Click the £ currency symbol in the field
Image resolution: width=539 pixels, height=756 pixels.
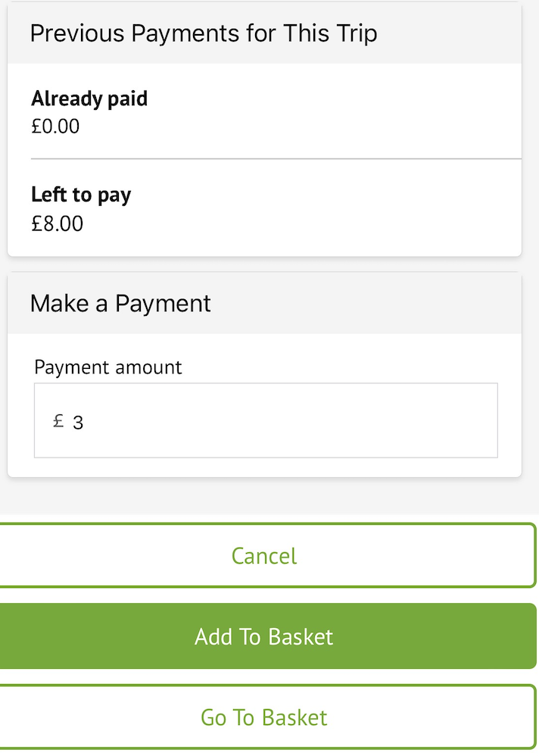(x=58, y=421)
